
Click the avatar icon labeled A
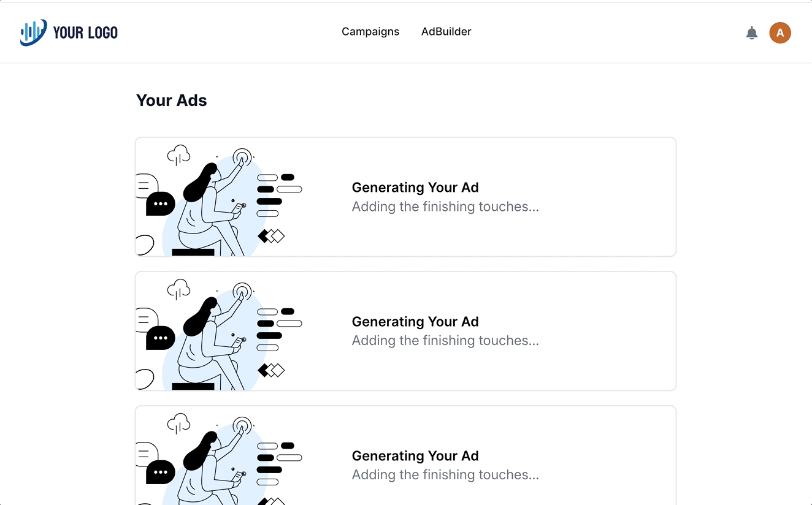click(x=780, y=32)
